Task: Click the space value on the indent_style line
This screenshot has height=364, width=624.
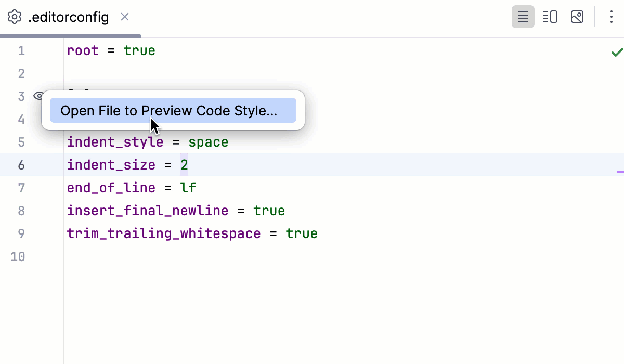Action: coord(208,142)
